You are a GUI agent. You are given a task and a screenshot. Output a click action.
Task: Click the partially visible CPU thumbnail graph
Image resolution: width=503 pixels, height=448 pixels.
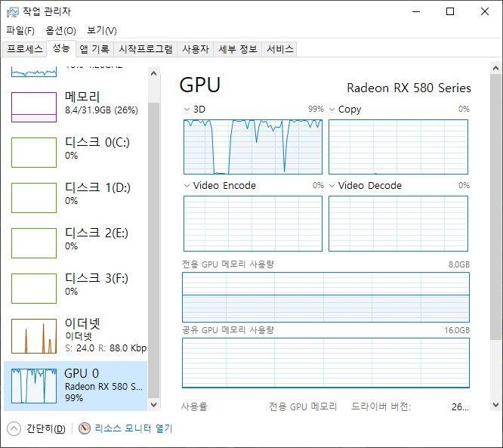(34, 72)
